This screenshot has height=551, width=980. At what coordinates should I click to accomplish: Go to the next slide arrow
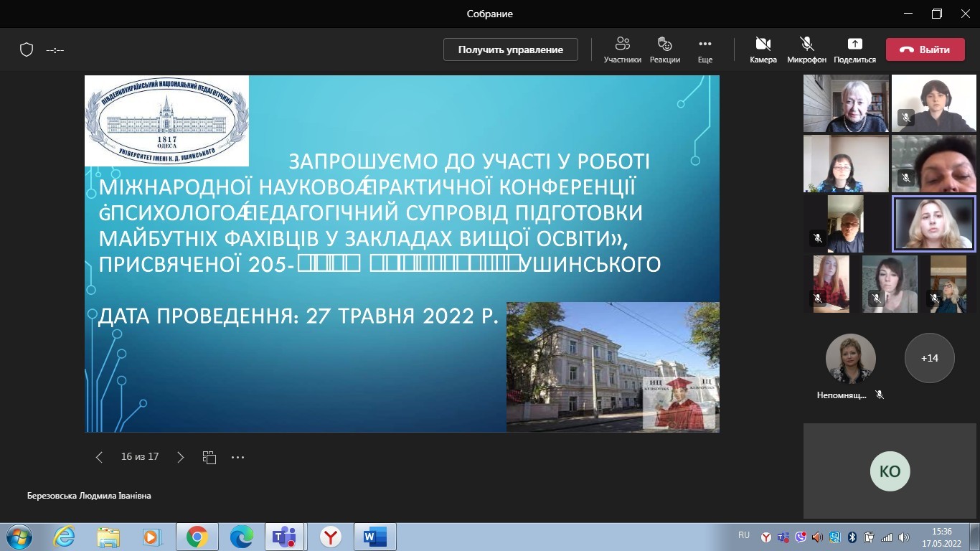pos(181,457)
